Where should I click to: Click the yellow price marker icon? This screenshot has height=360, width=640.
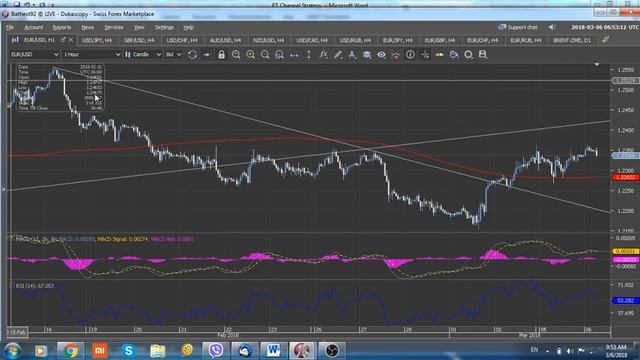pos(439,55)
